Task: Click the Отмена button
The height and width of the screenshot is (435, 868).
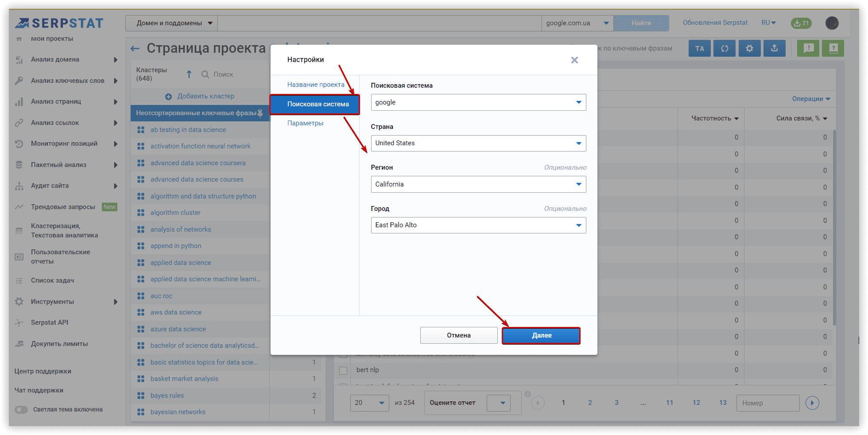Action: tap(458, 335)
